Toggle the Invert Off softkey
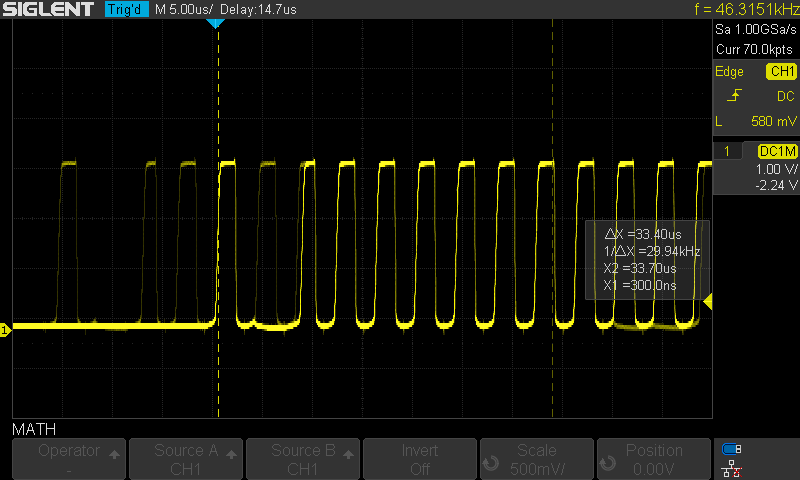 pos(420,459)
